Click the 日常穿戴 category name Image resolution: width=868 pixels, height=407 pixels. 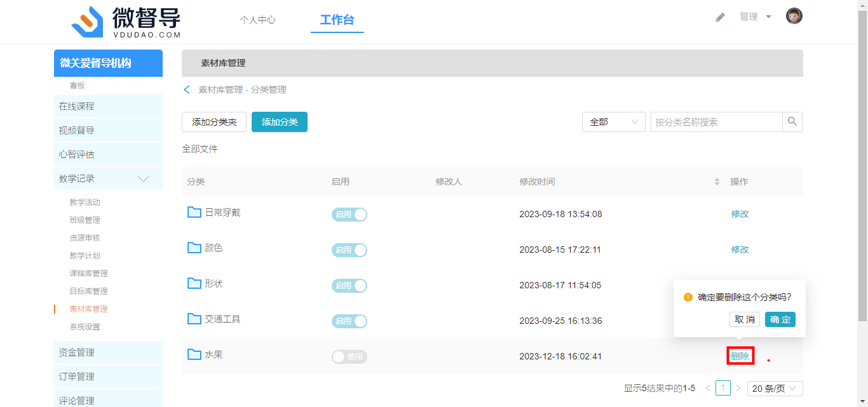[x=222, y=212]
